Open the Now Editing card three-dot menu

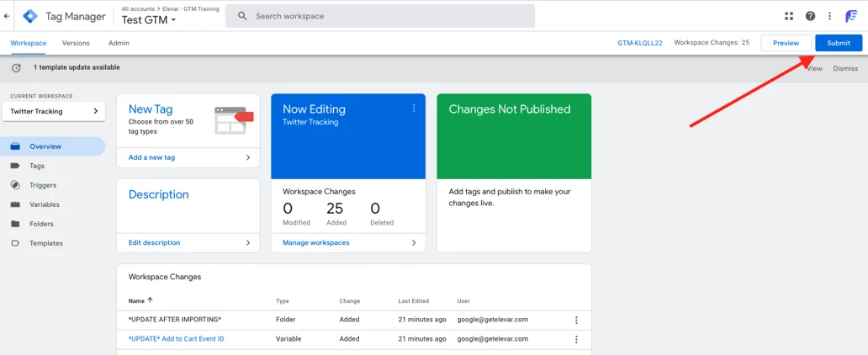[x=414, y=109]
